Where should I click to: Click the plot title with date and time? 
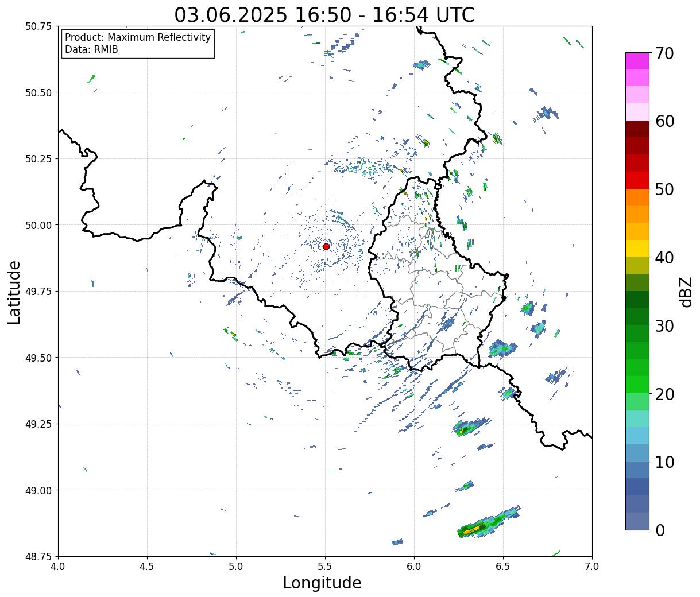pyautogui.click(x=324, y=14)
